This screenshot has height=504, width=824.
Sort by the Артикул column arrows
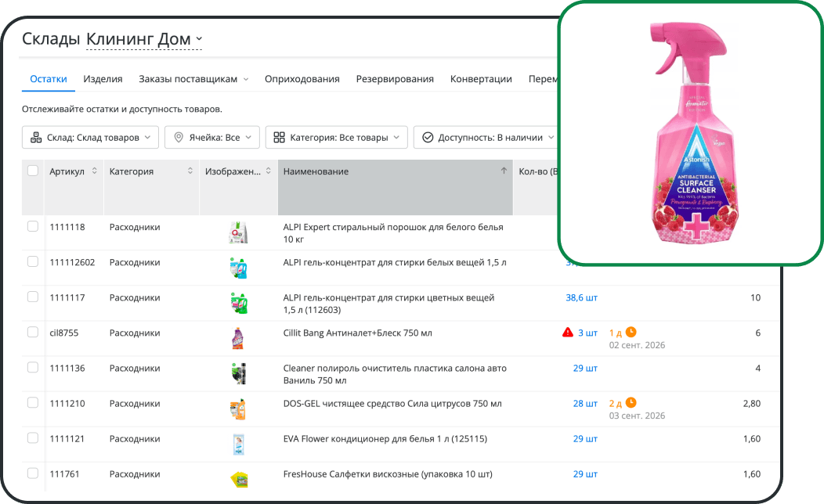pos(95,171)
